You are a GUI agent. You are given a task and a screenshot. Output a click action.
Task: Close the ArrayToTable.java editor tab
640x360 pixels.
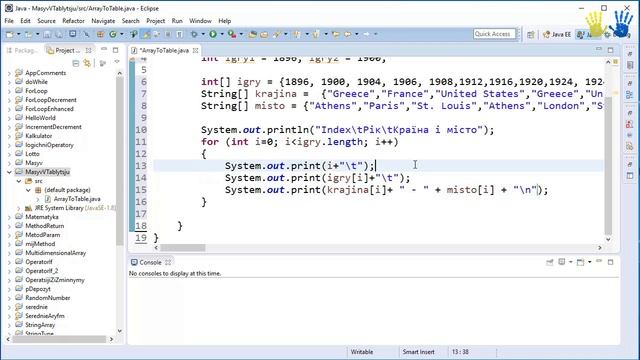[196, 50]
